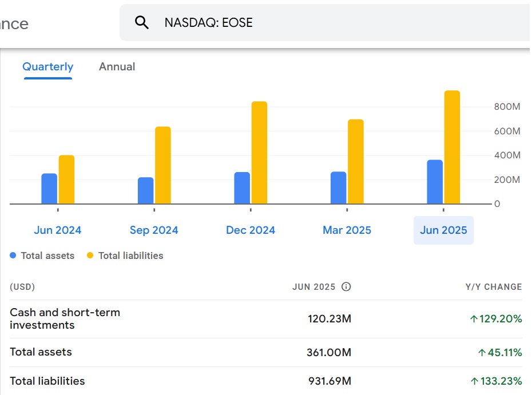Select the Mar 2025 quarter
The image size is (532, 395).
pos(347,230)
